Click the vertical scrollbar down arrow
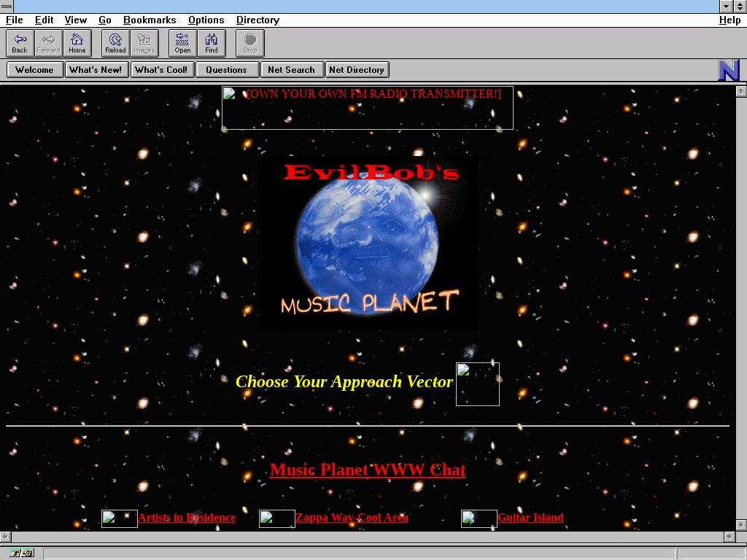747x560 pixels. 740,524
